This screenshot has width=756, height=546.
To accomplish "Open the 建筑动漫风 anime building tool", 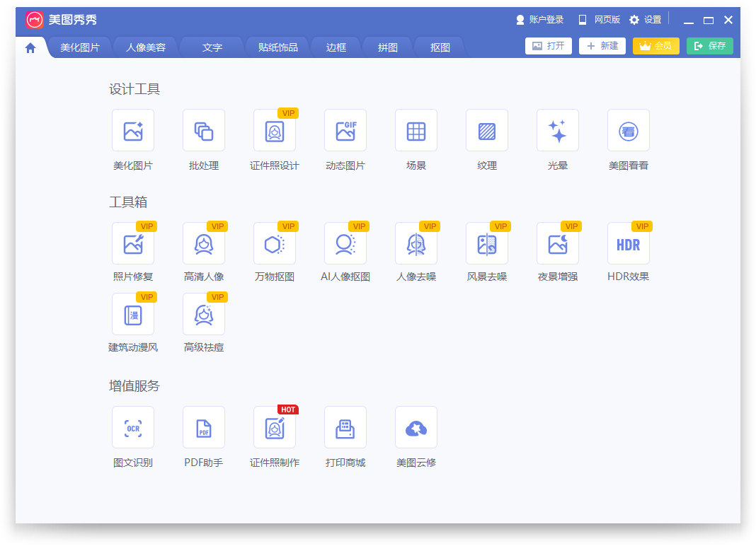I will click(133, 314).
